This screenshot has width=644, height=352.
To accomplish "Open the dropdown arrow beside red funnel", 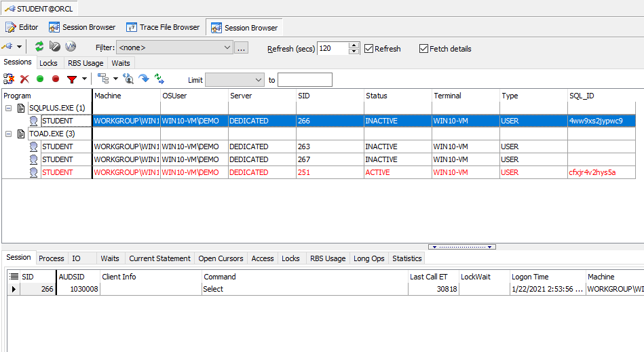I will coord(84,79).
